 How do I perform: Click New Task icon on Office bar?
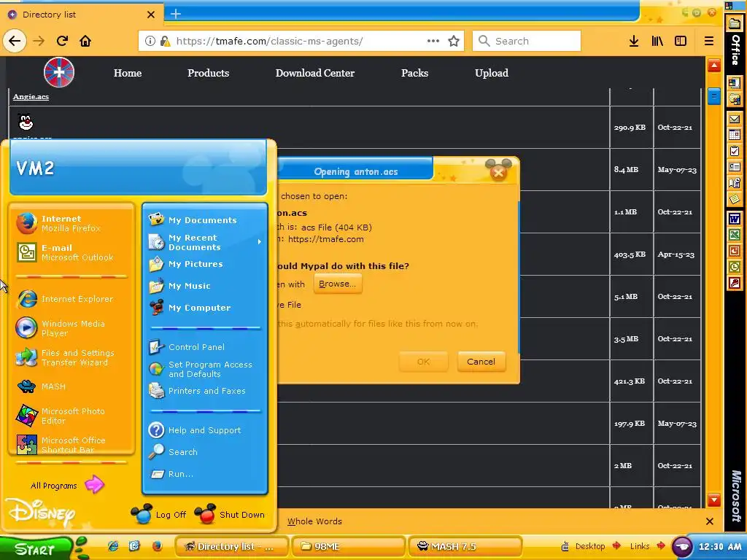[735, 152]
